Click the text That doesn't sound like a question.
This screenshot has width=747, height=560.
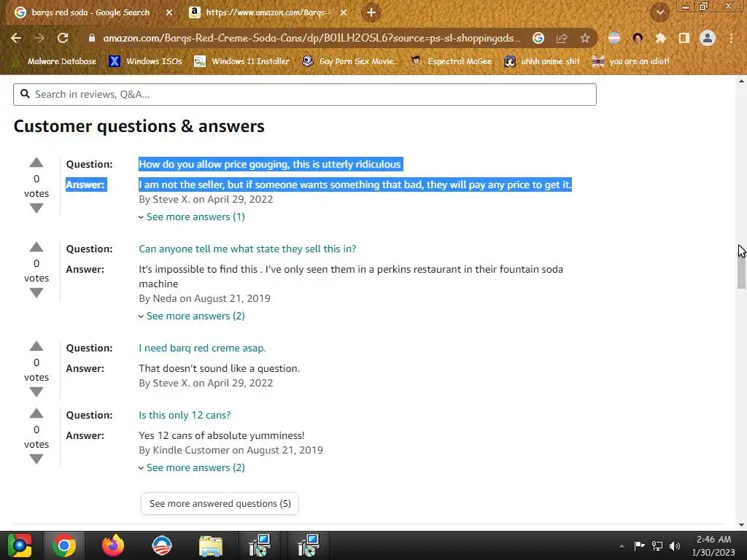tap(219, 368)
